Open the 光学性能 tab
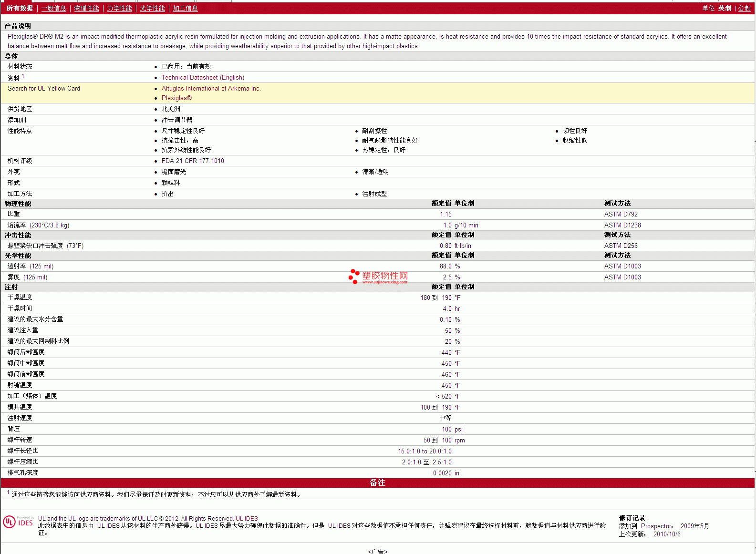 [x=152, y=9]
